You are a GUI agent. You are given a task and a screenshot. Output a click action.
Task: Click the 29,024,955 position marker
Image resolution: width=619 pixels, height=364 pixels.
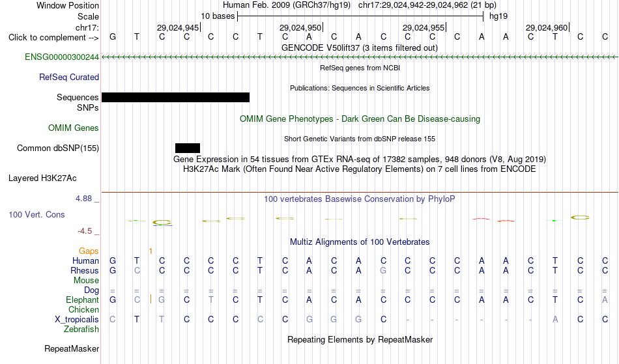click(424, 27)
